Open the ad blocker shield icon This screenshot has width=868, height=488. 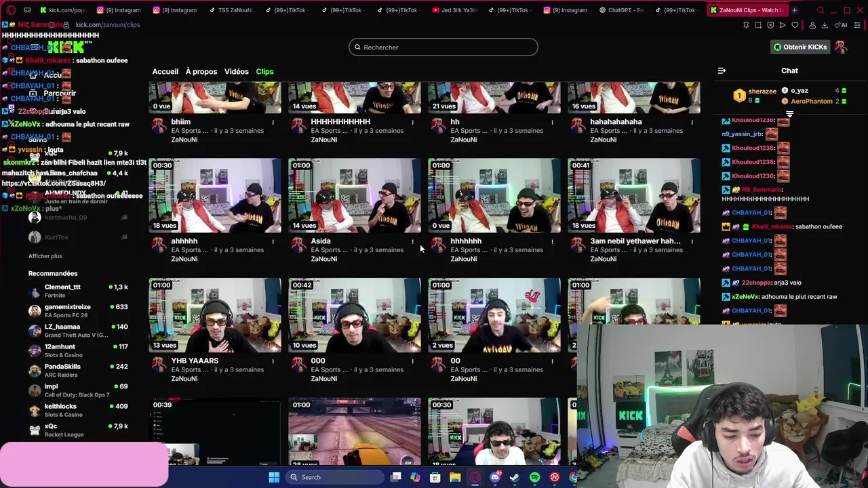pos(770,25)
